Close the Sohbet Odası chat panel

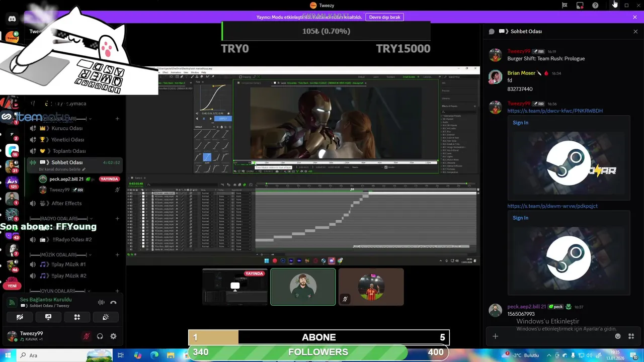coord(635,31)
